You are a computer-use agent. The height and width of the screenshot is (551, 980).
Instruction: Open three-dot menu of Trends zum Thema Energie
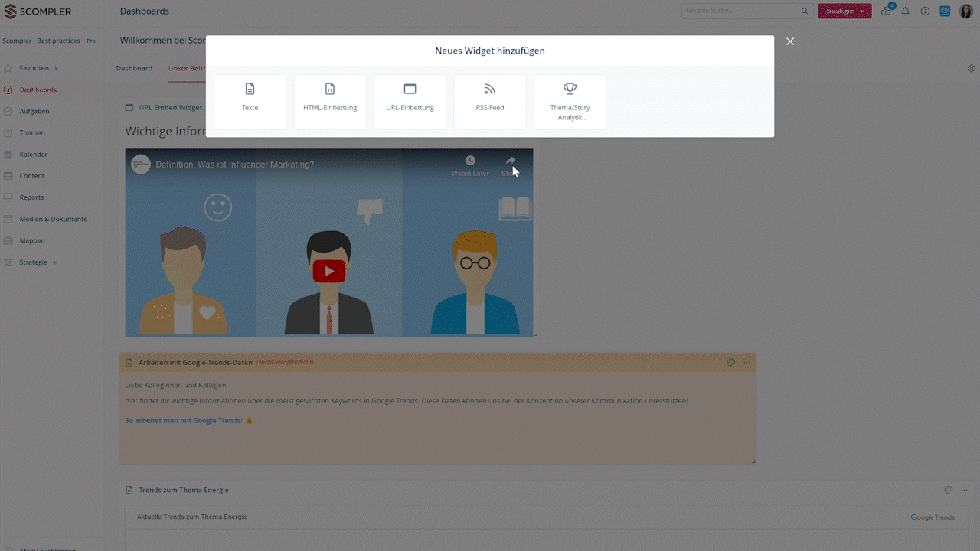(x=965, y=491)
